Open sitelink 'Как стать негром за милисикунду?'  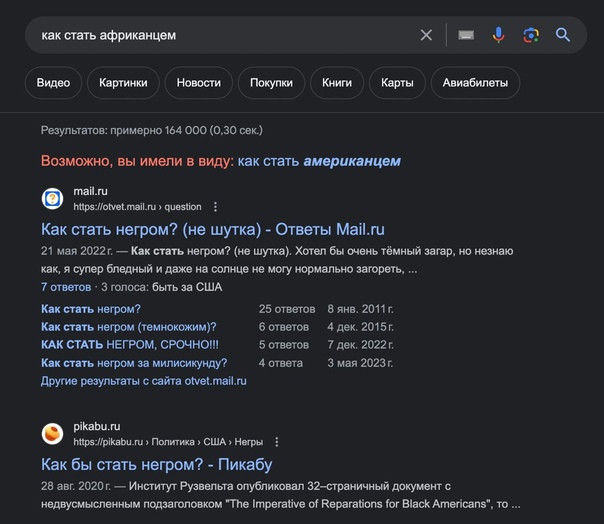point(134,363)
